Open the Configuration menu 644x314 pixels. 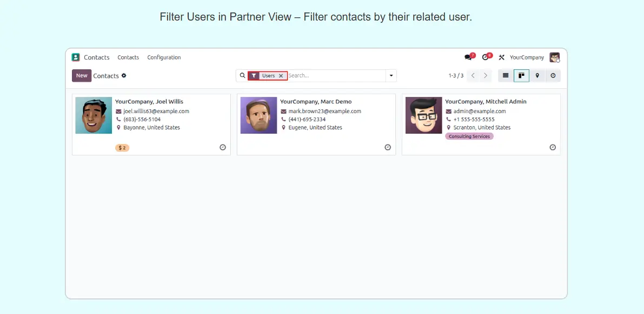click(164, 57)
